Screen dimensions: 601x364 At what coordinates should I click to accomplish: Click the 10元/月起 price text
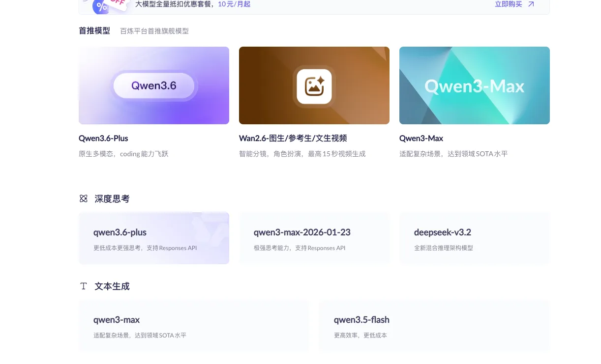234,4
